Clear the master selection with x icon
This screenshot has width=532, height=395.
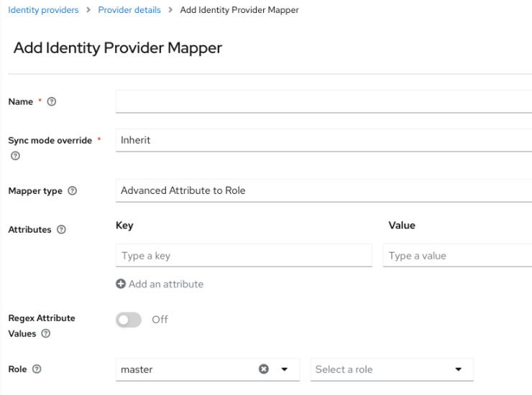263,369
